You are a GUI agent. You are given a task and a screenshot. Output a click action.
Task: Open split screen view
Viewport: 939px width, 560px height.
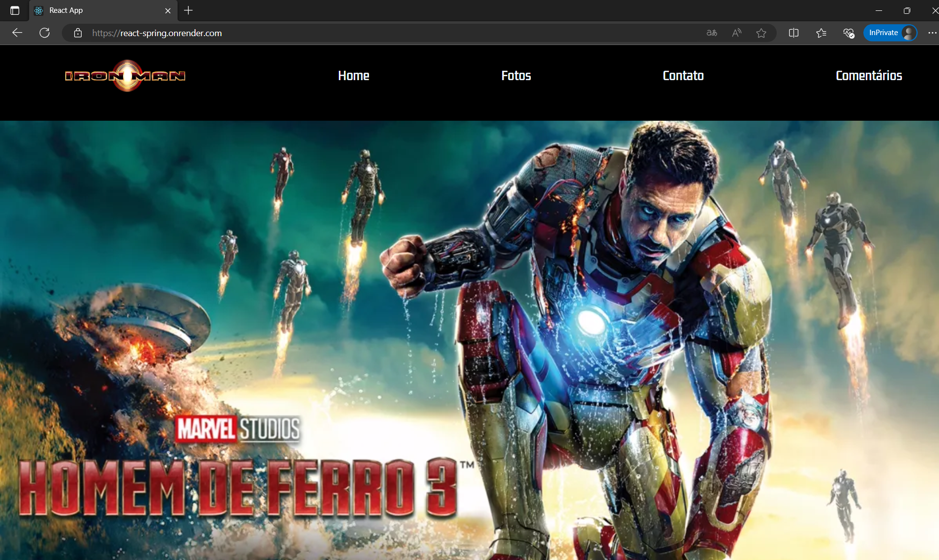794,33
